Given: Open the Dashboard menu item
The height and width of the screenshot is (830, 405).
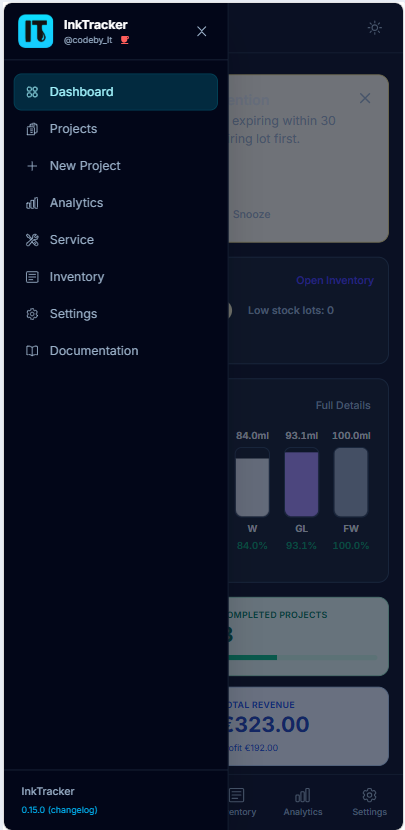Looking at the screenshot, I should pyautogui.click(x=115, y=92).
